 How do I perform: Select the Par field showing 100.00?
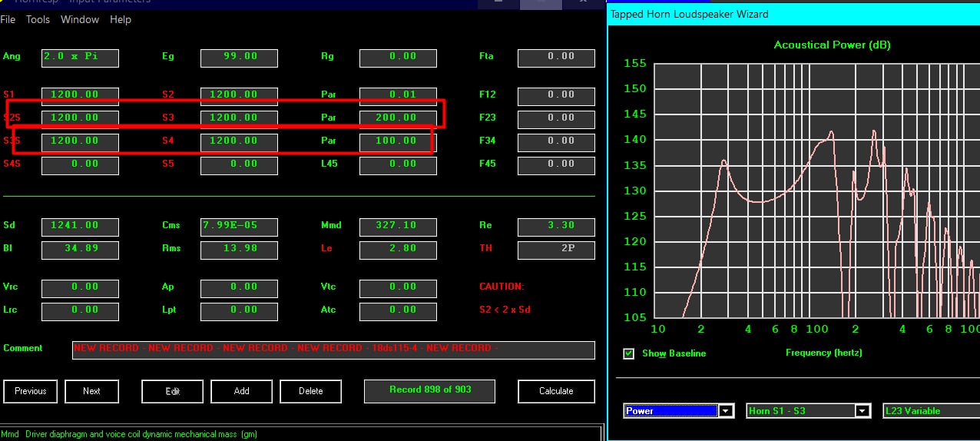tap(398, 142)
